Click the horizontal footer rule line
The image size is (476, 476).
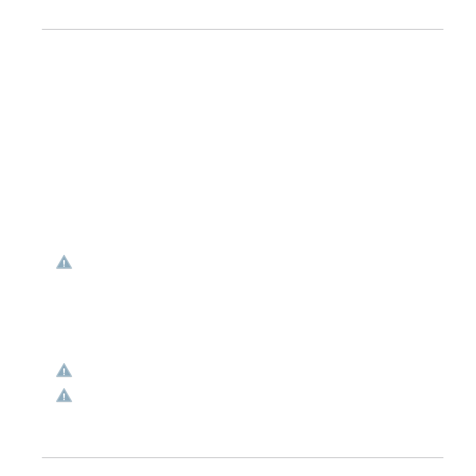243,457
